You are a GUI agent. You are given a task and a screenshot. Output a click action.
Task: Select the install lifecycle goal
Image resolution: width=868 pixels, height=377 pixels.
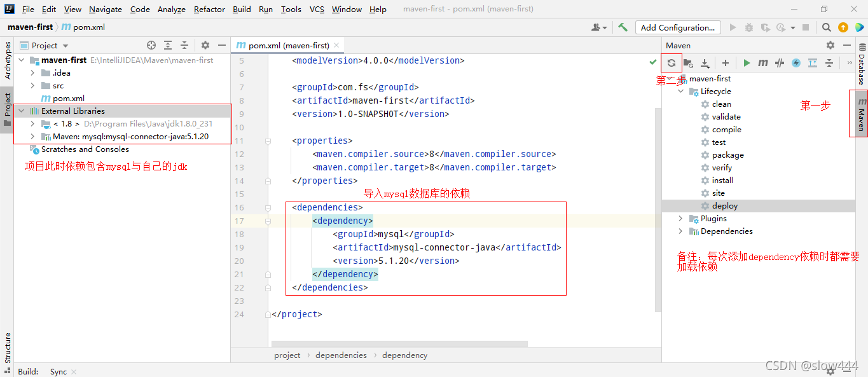coord(722,180)
